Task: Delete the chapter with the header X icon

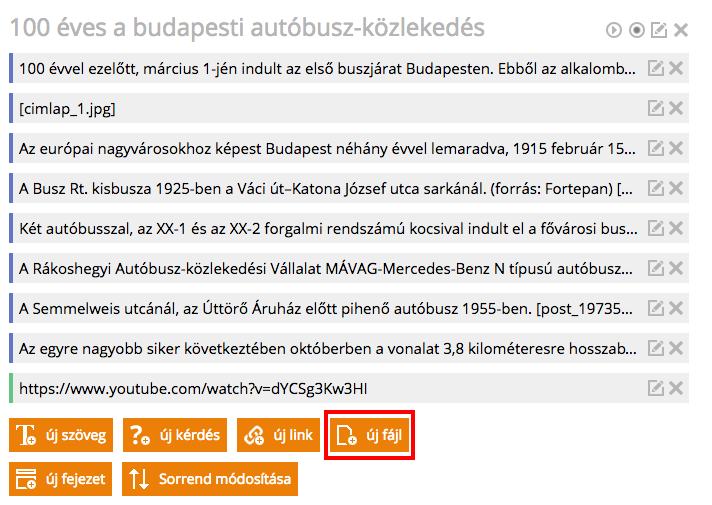Action: point(681,30)
